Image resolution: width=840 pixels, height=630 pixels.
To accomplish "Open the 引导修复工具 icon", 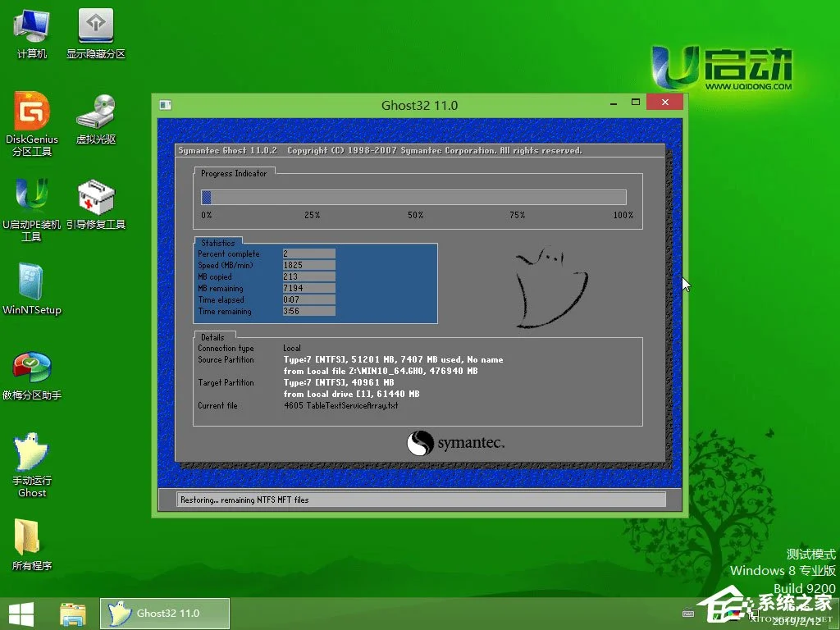I will coord(96,204).
